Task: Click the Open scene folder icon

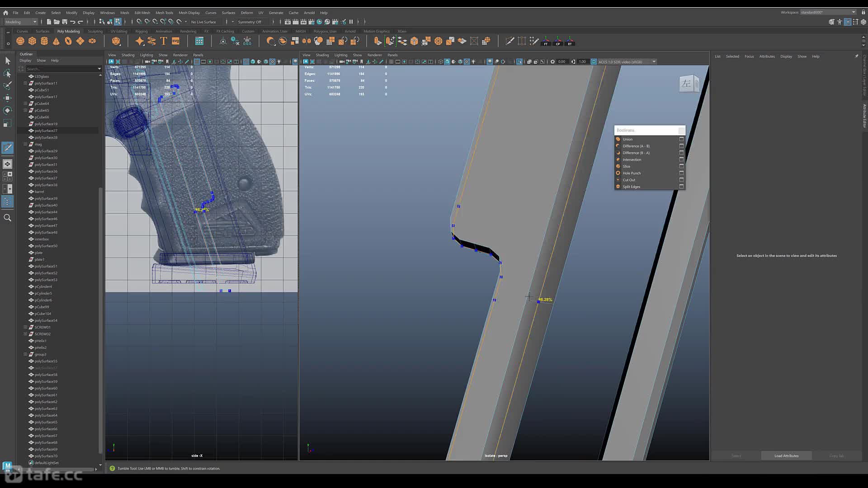Action: click(57, 22)
